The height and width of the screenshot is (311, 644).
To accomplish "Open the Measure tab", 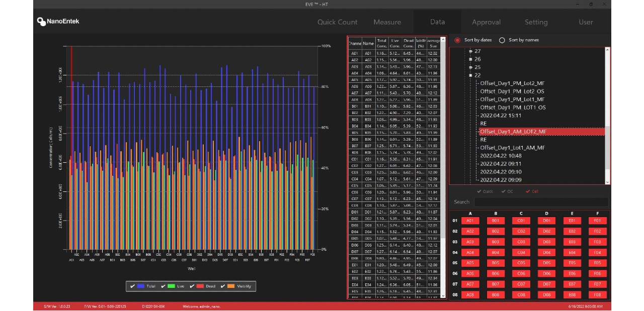I will [387, 22].
